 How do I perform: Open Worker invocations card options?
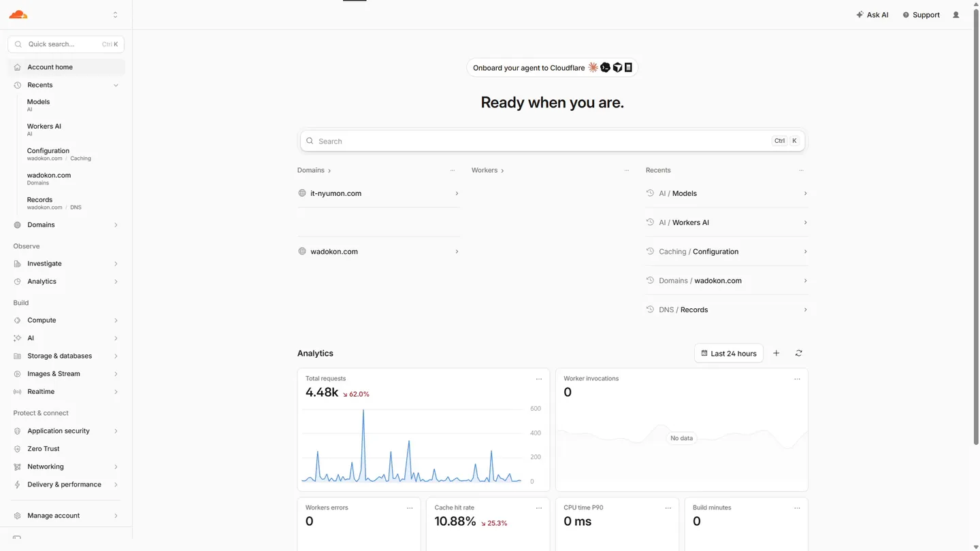[797, 379]
